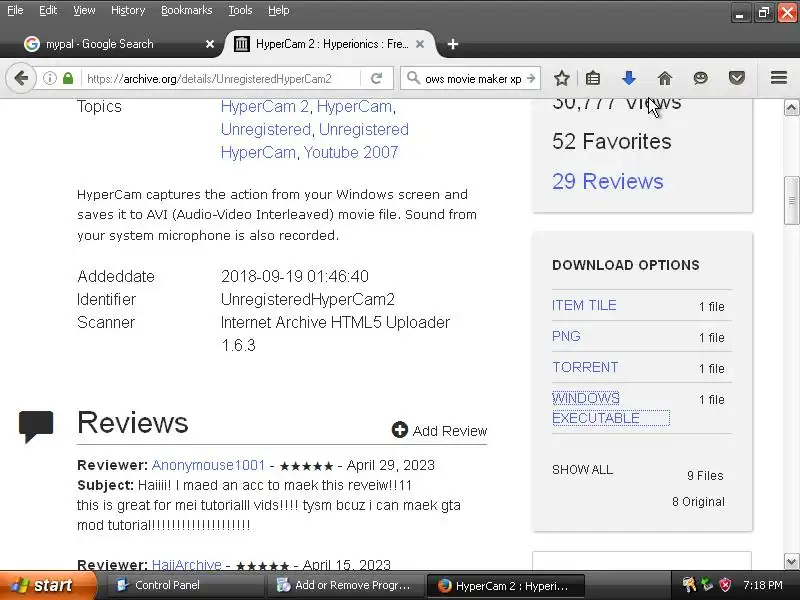Switch to Add or Remove Programs taskbar item
The height and width of the screenshot is (600, 800).
[x=346, y=585]
